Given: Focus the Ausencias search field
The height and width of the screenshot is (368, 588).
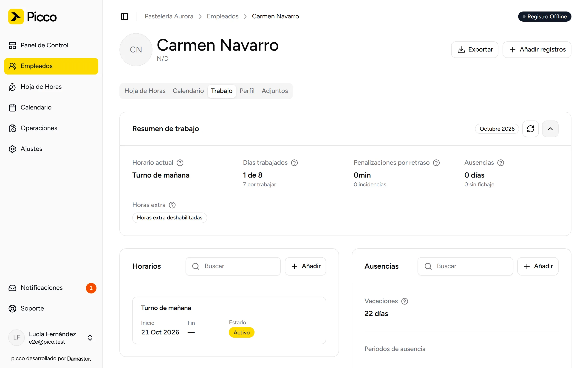Looking at the screenshot, I should tap(465, 266).
